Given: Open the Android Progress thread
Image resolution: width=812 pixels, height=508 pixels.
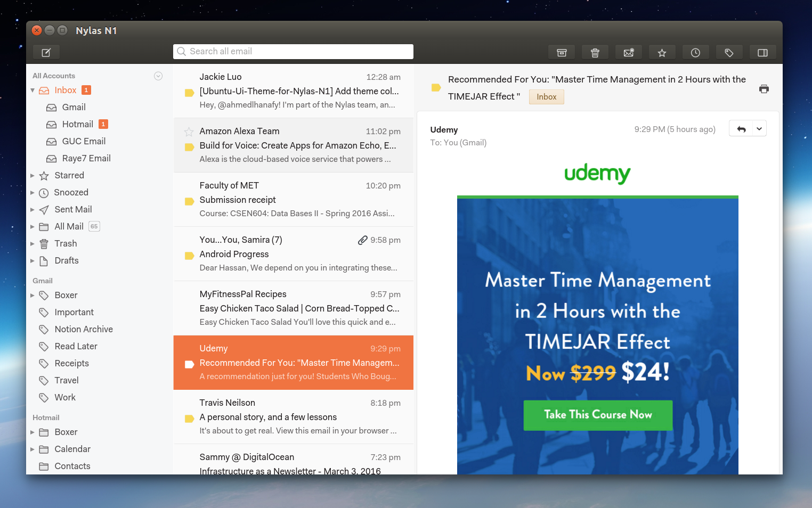Looking at the screenshot, I should coord(294,254).
